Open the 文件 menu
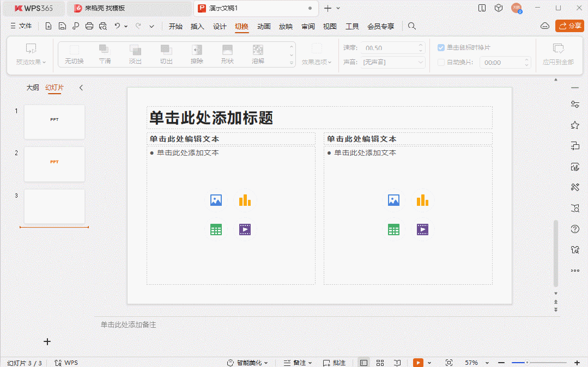588x367 pixels. [21, 26]
